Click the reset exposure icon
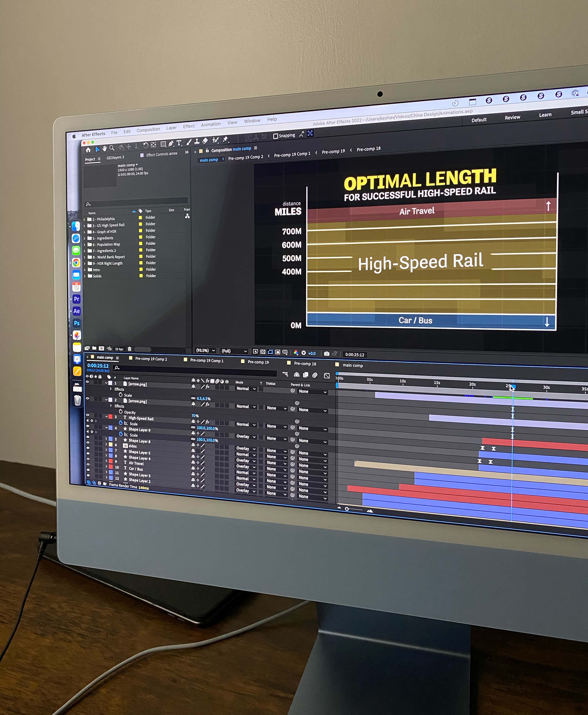The height and width of the screenshot is (715, 588). point(304,353)
